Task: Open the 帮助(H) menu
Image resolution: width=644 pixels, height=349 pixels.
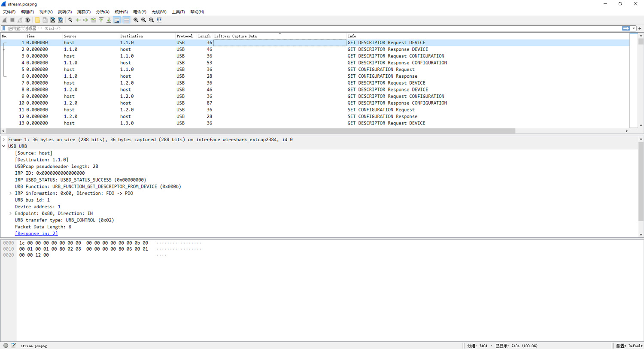Action: click(197, 12)
